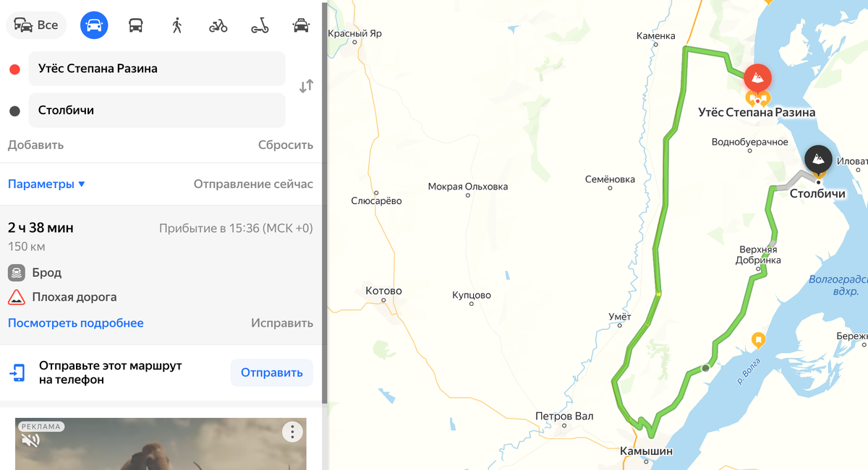Select the bicycle route mode

click(218, 25)
